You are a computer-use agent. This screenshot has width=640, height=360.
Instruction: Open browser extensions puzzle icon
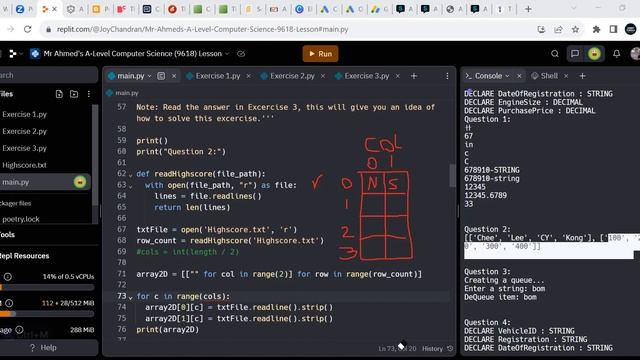(596, 29)
